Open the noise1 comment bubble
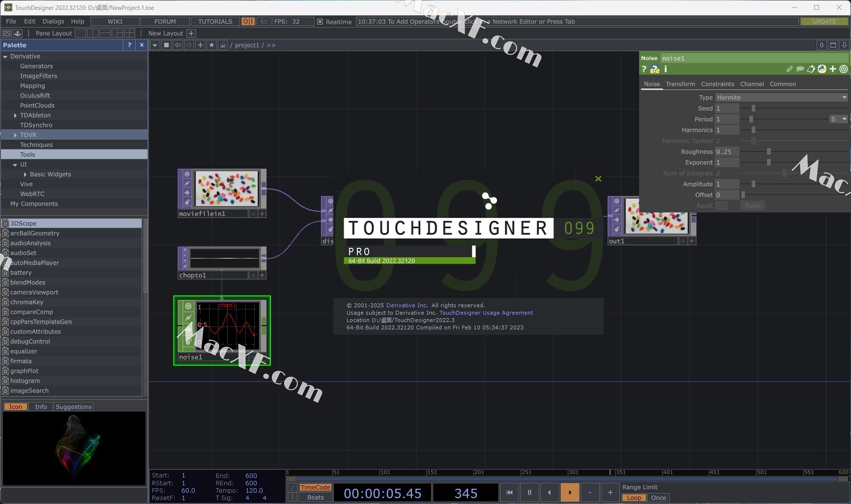This screenshot has height=504, width=851. click(800, 69)
